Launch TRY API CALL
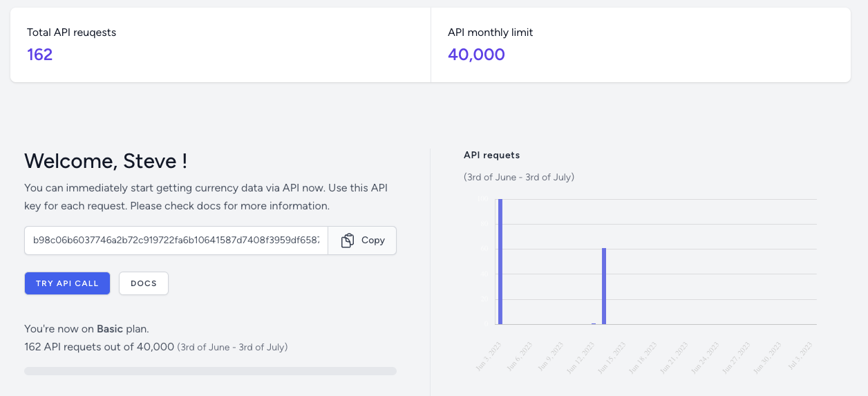 coord(67,283)
